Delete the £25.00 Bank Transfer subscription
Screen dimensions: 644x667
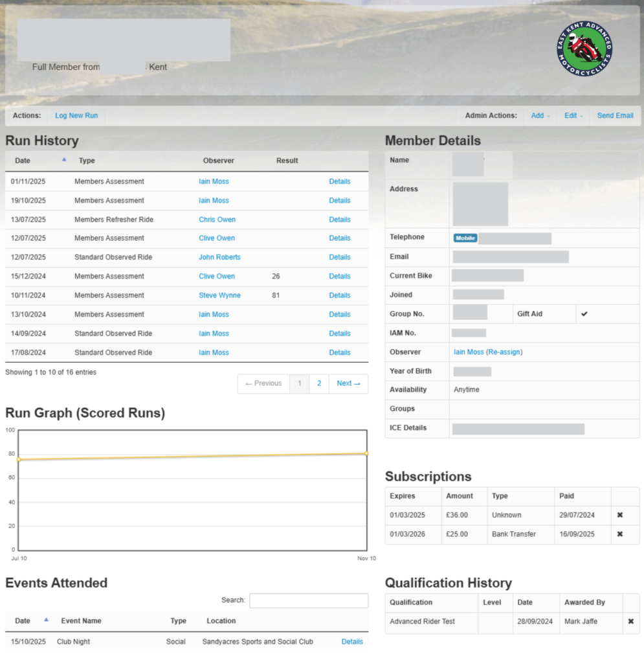click(x=619, y=534)
